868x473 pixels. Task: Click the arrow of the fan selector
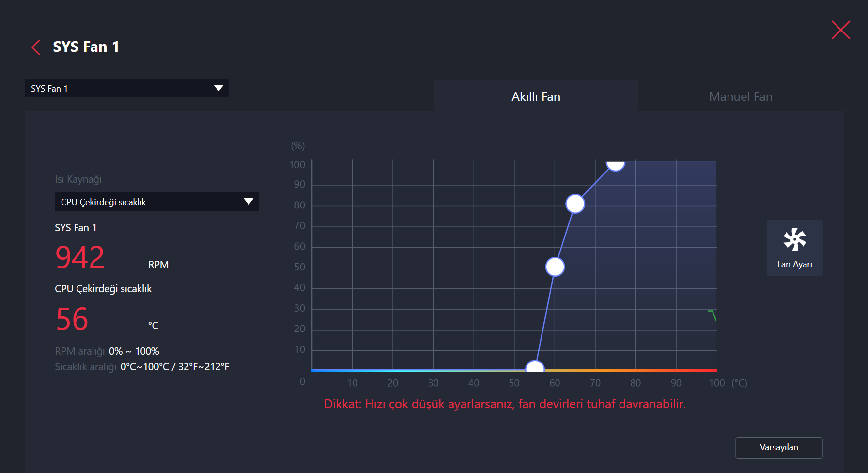pos(218,88)
